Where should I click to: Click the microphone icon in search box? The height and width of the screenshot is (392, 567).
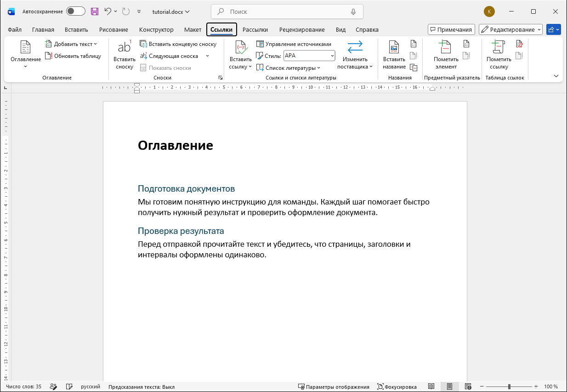tap(353, 11)
